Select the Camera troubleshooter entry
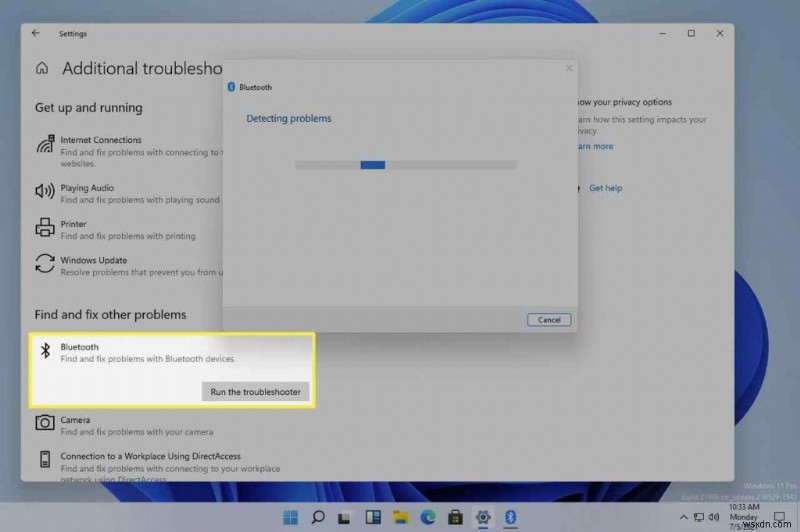This screenshot has height=532, width=800. [x=124, y=425]
